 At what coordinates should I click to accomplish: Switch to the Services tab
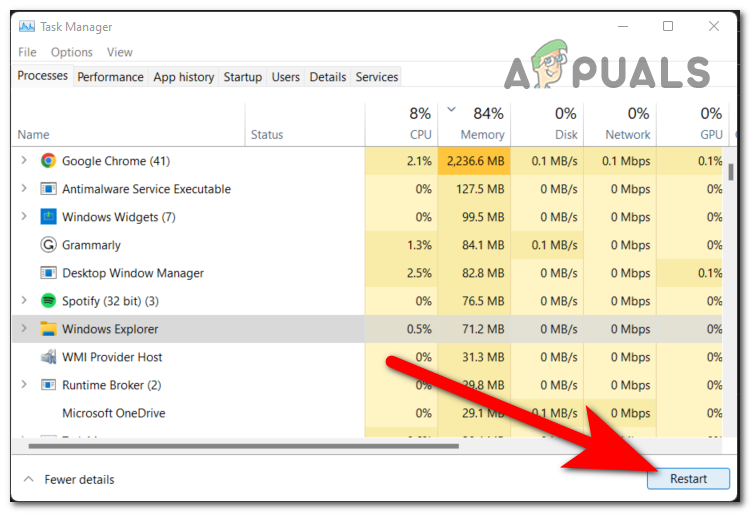pos(376,77)
